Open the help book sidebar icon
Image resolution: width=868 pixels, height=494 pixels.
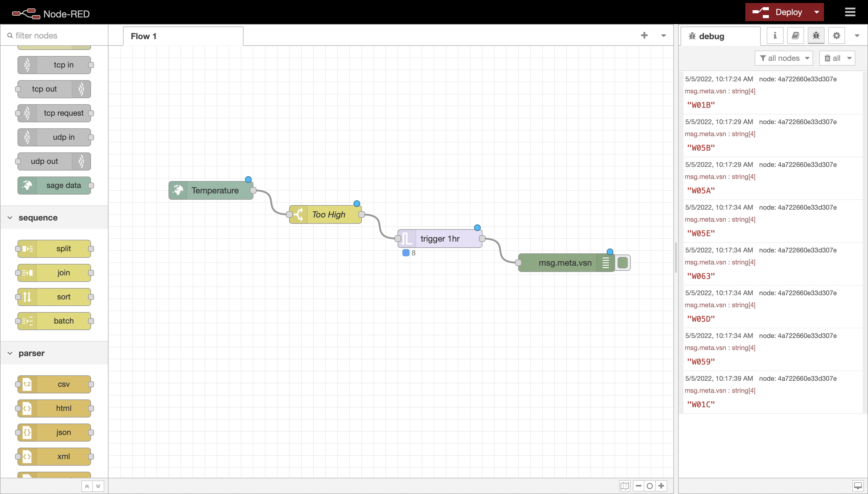point(795,36)
